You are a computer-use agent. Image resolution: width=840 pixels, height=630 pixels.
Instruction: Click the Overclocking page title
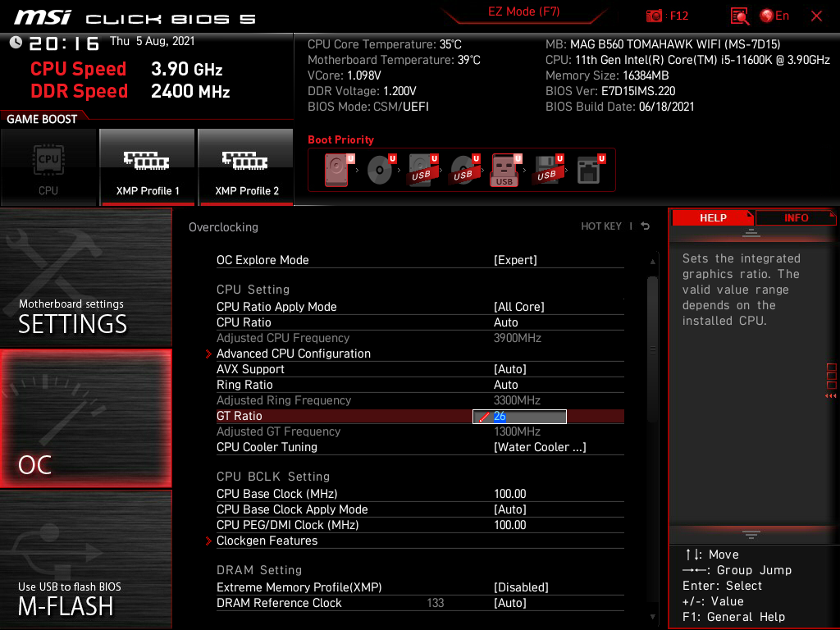coord(223,227)
